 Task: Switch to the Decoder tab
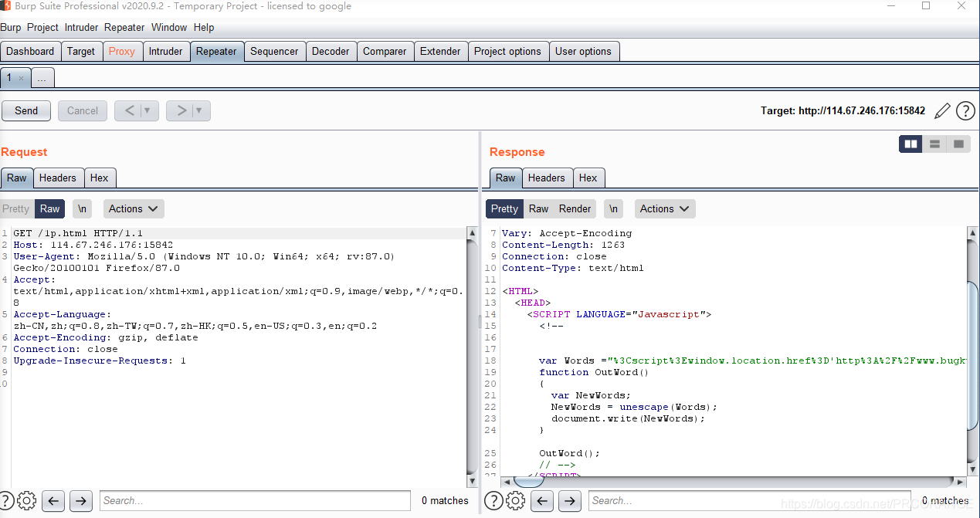pyautogui.click(x=331, y=51)
